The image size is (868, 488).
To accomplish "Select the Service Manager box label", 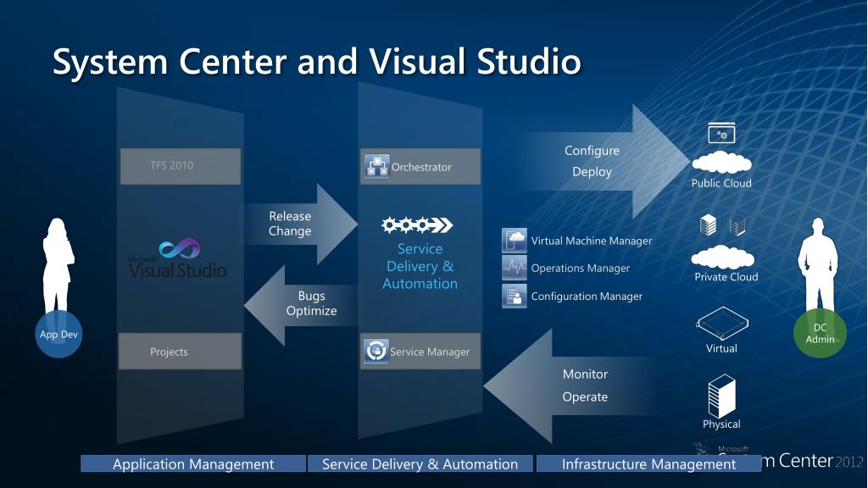I will point(430,352).
